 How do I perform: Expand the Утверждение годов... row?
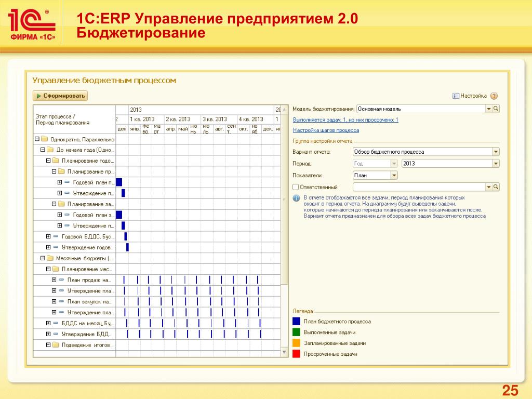(48, 247)
